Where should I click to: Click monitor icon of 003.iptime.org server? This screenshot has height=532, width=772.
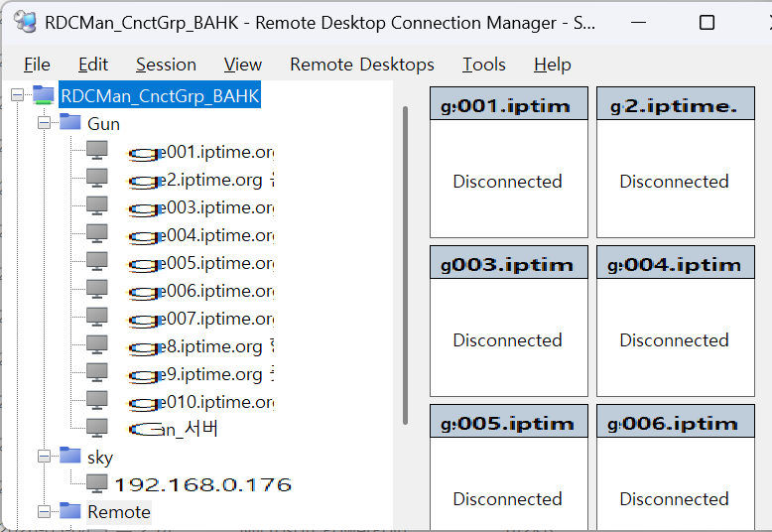click(x=97, y=205)
